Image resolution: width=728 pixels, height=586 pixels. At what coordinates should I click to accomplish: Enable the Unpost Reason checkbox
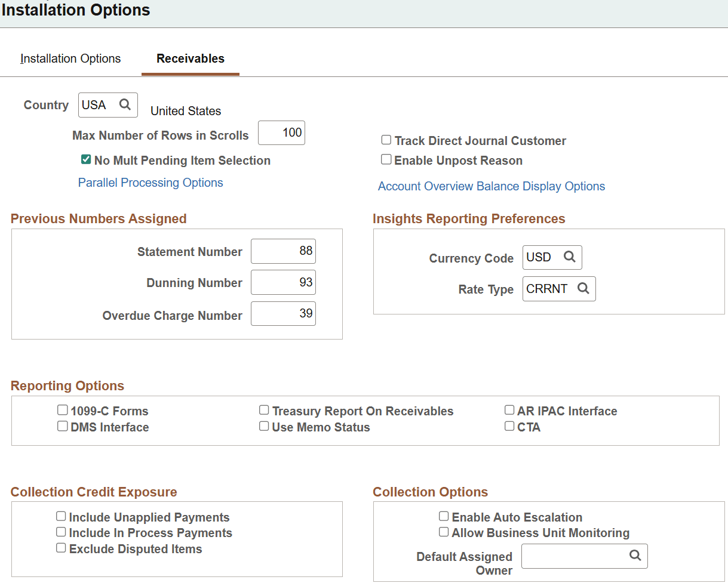pyautogui.click(x=386, y=159)
